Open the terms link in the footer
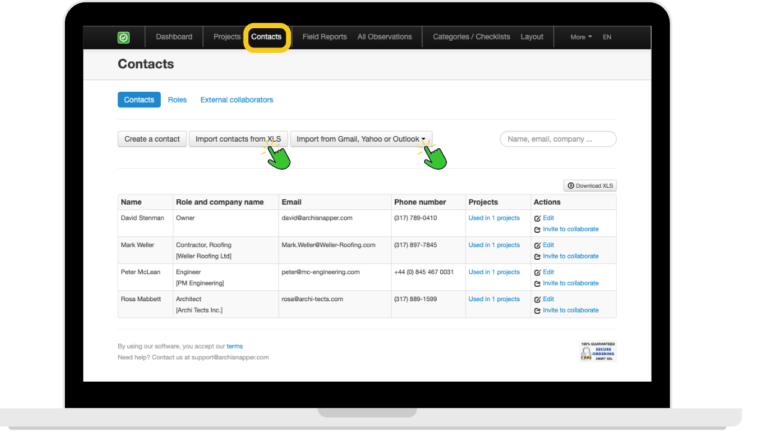The image size is (768, 432). click(x=234, y=346)
